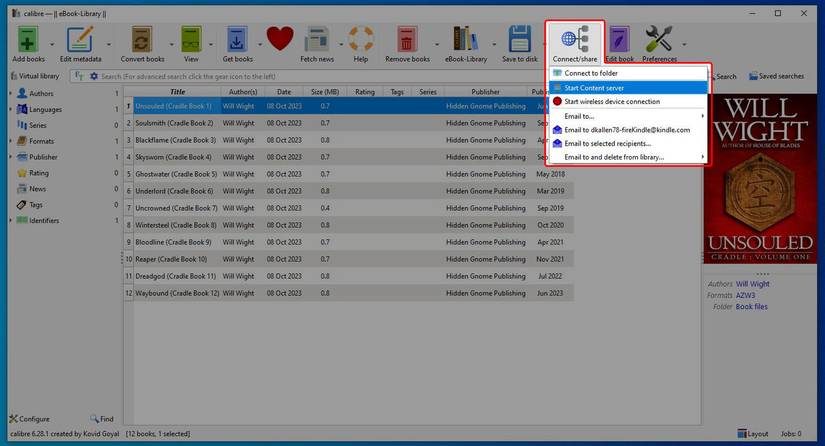Click the red heart donate icon
The height and width of the screenshot is (446, 825).
pyautogui.click(x=280, y=39)
